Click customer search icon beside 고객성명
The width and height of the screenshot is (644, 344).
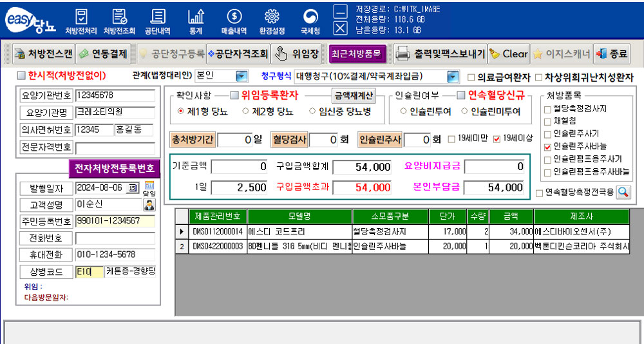click(x=149, y=205)
